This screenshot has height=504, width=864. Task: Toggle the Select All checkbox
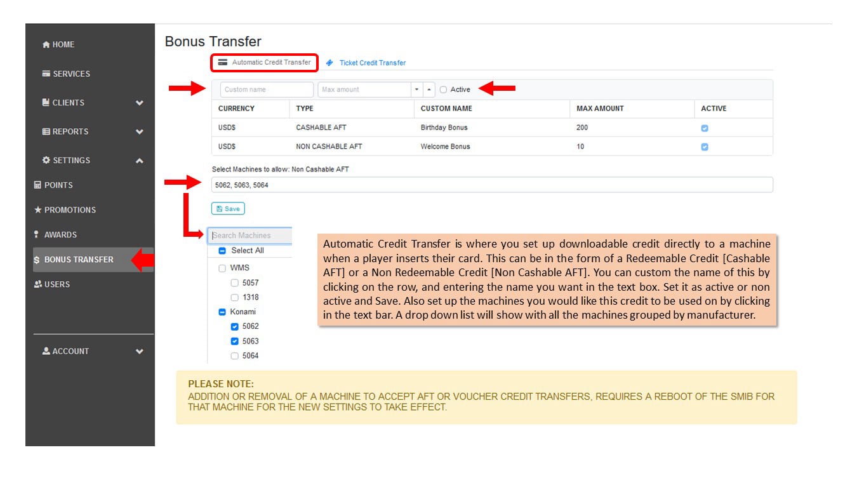[222, 251]
